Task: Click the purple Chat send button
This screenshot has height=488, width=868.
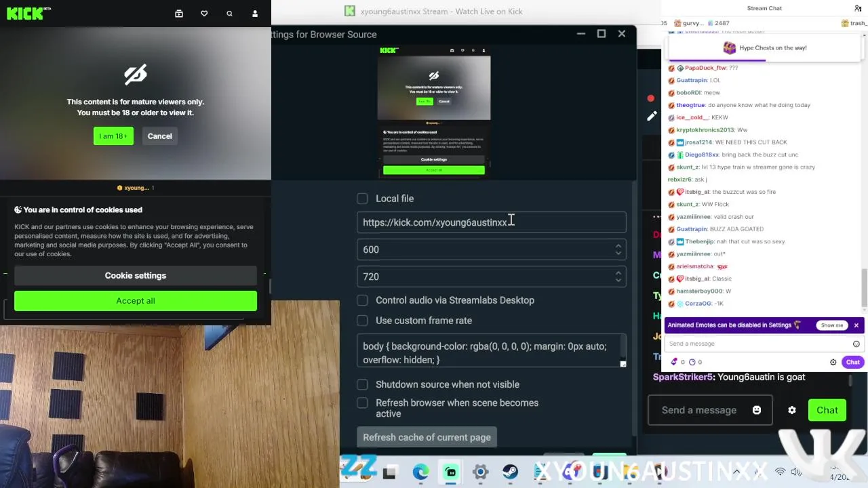Action: 853,362
